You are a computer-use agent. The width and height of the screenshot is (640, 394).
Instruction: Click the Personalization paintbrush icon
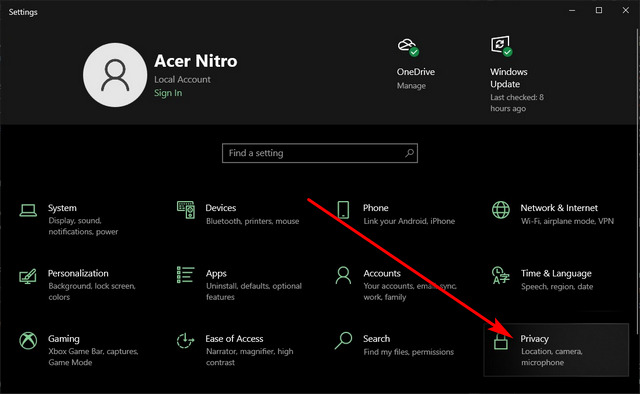(28, 276)
